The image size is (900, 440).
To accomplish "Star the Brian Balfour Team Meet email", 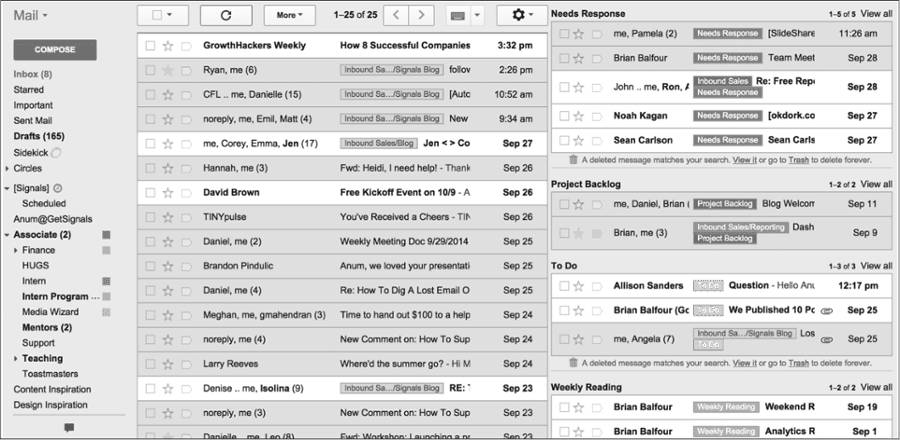I will [579, 58].
